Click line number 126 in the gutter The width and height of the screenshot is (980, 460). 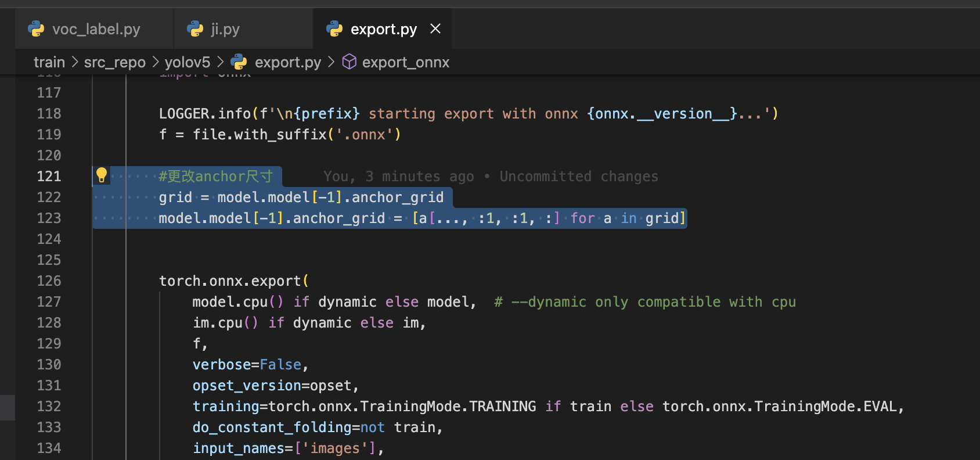pos(49,281)
